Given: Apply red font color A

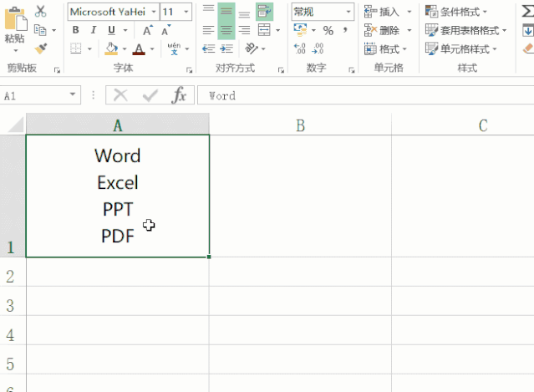Looking at the screenshot, I should pos(139,49).
